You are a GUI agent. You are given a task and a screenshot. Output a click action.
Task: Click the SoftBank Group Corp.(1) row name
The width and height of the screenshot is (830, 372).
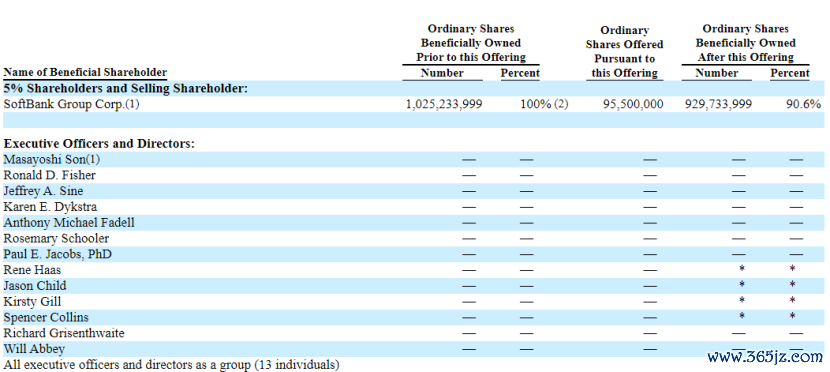pos(71,104)
